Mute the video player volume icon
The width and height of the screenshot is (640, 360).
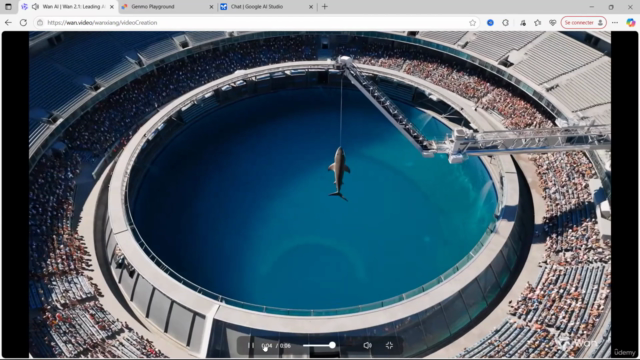[x=367, y=346]
